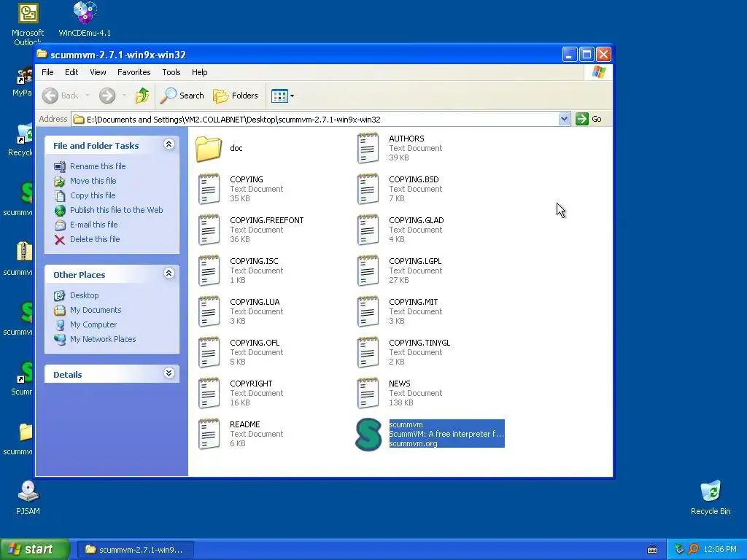The image size is (747, 560).
Task: Toggle the Folders pane button
Action: pos(236,96)
